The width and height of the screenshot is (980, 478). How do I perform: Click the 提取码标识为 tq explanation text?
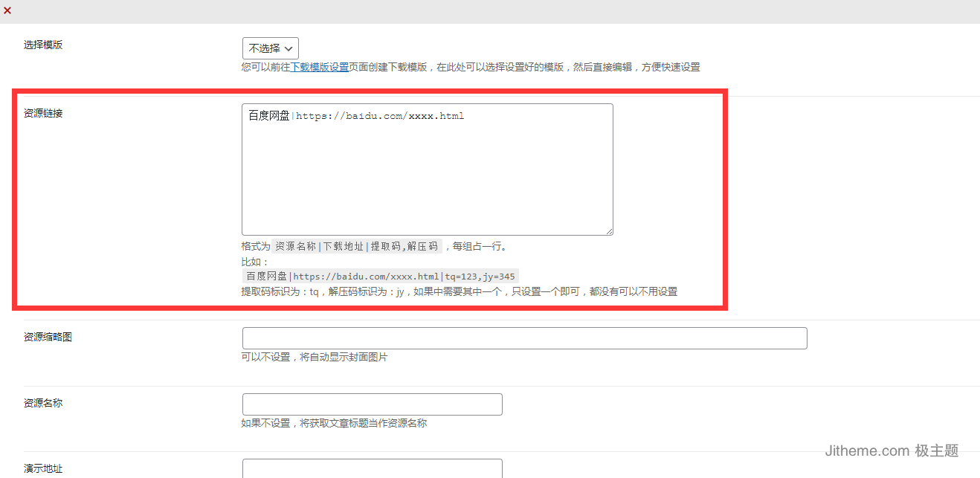pyautogui.click(x=459, y=291)
